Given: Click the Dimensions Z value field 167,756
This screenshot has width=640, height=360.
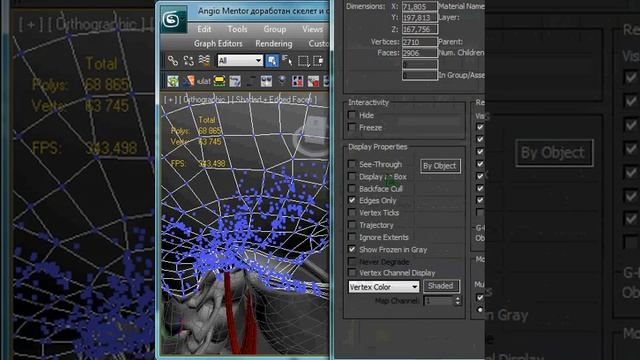Looking at the screenshot, I should pos(419,29).
